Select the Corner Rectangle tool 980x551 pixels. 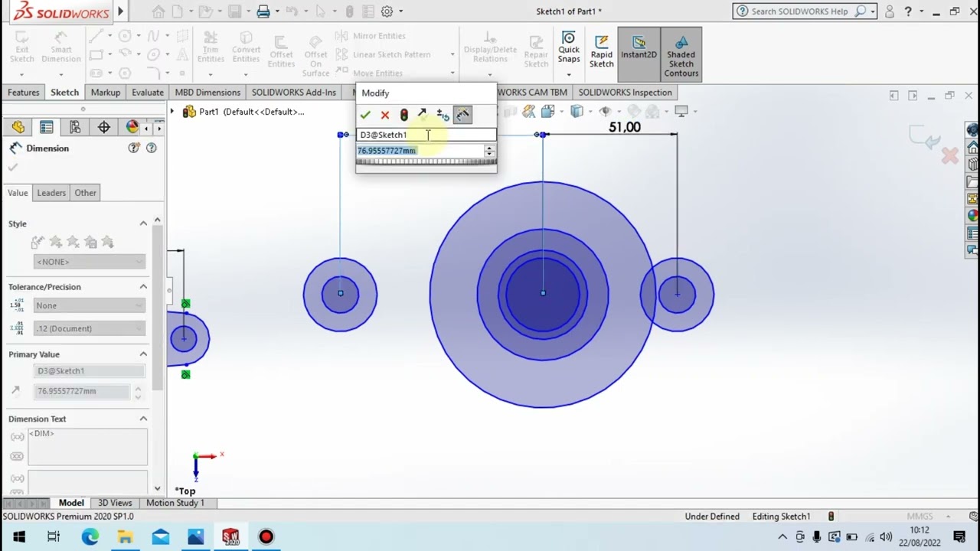96,54
